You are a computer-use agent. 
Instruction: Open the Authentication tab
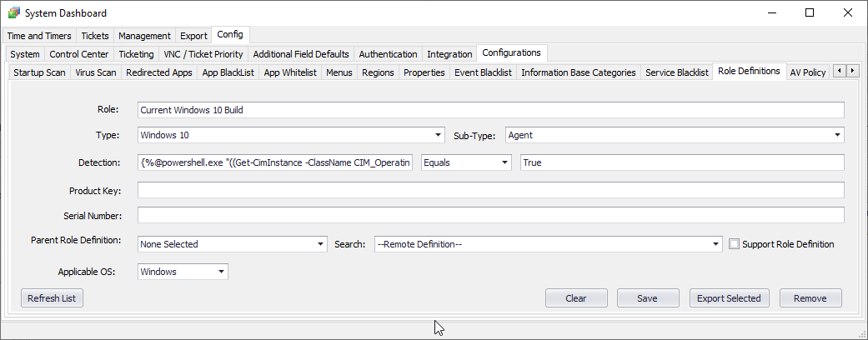click(388, 54)
